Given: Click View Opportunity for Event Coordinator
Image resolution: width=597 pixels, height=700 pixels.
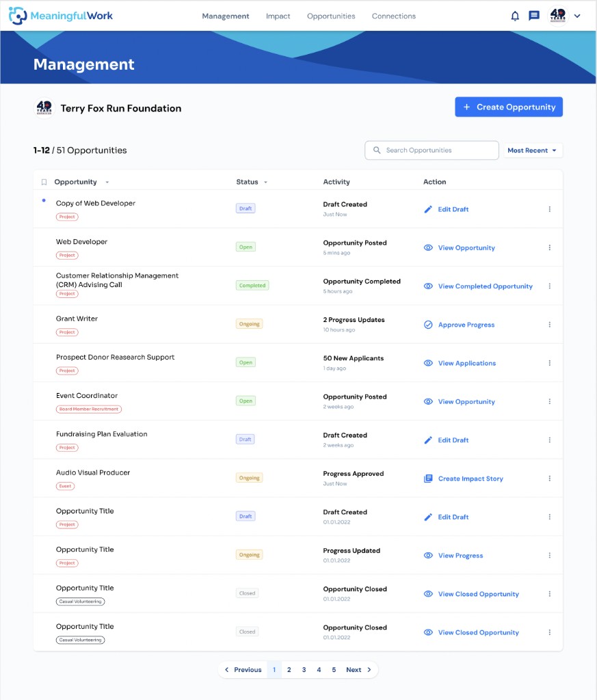Looking at the screenshot, I should coord(459,401).
